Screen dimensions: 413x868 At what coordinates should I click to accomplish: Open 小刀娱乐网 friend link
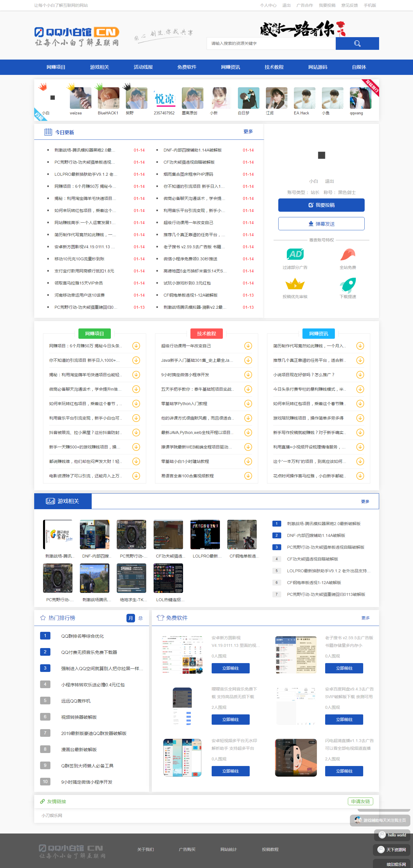52,816
